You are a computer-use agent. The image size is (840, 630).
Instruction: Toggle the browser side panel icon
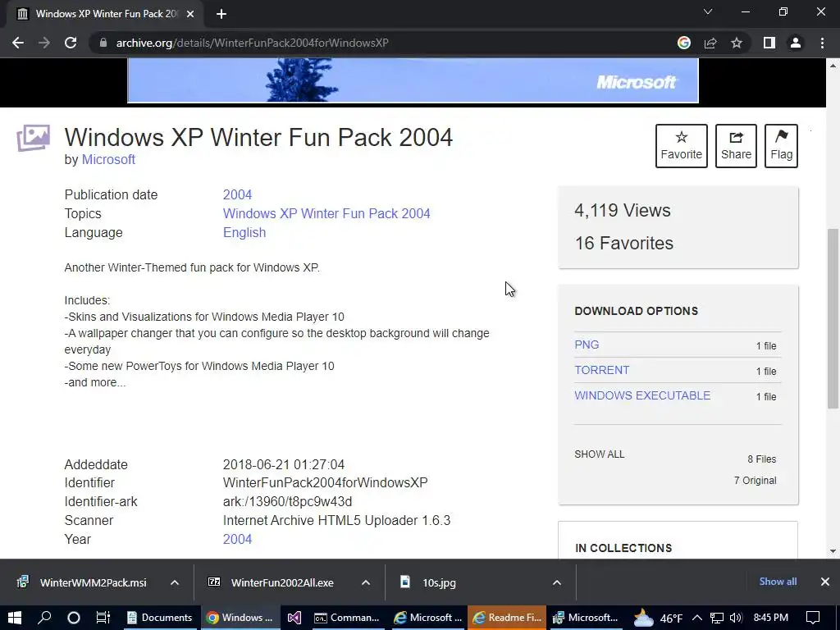tap(769, 43)
